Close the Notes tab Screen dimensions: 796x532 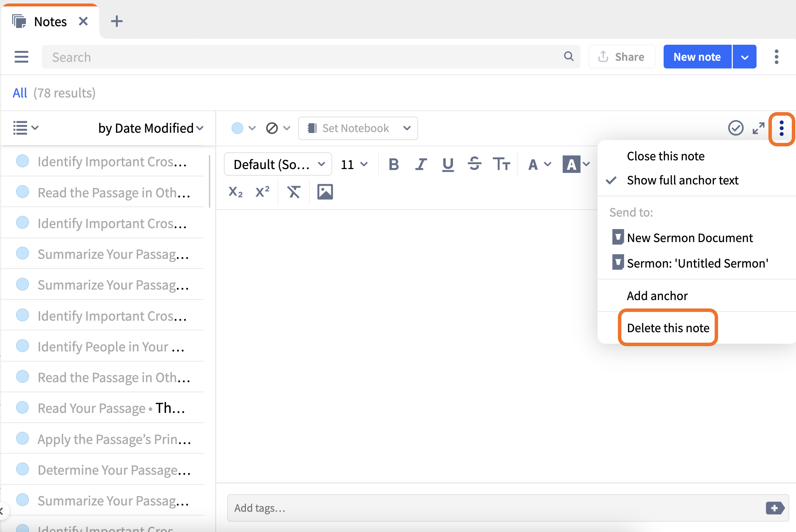pyautogui.click(x=83, y=21)
